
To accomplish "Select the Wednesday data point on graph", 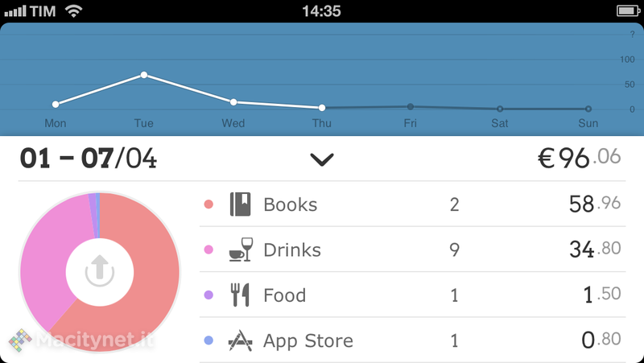I will (233, 102).
